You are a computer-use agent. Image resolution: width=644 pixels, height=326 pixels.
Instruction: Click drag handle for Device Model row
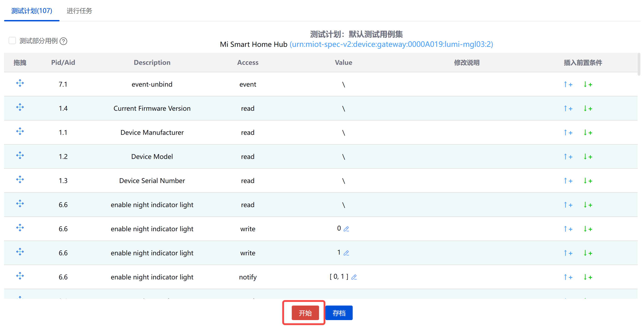coord(20,155)
